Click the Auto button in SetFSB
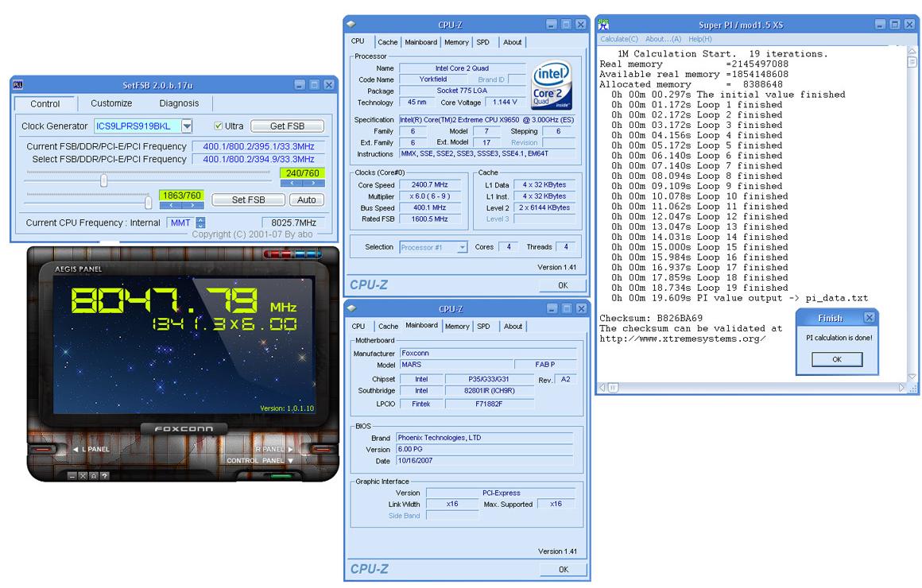Viewport: 922px width, 588px height. coord(306,200)
